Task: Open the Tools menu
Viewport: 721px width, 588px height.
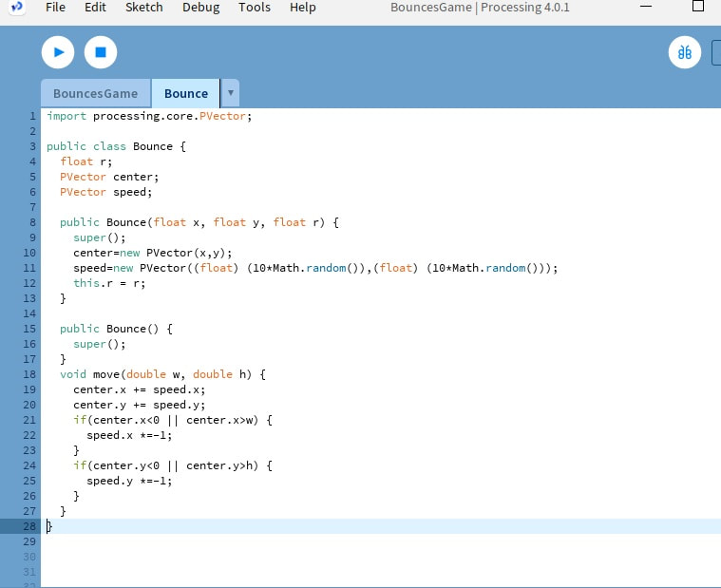Action: click(255, 8)
